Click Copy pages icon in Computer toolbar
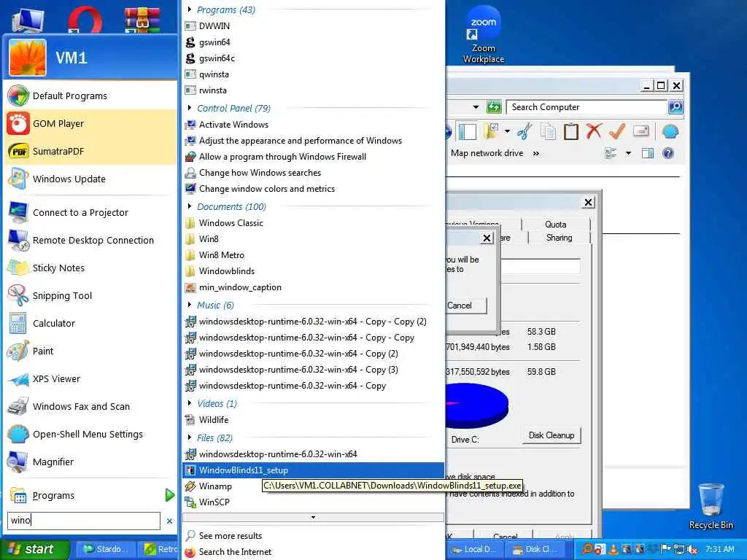This screenshot has height=560, width=747. pos(548,131)
